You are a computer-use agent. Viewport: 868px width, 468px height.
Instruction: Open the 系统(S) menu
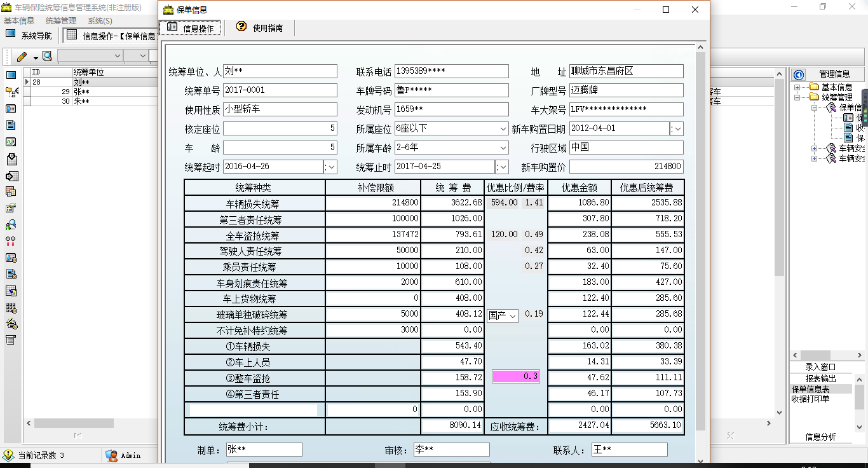pyautogui.click(x=100, y=21)
